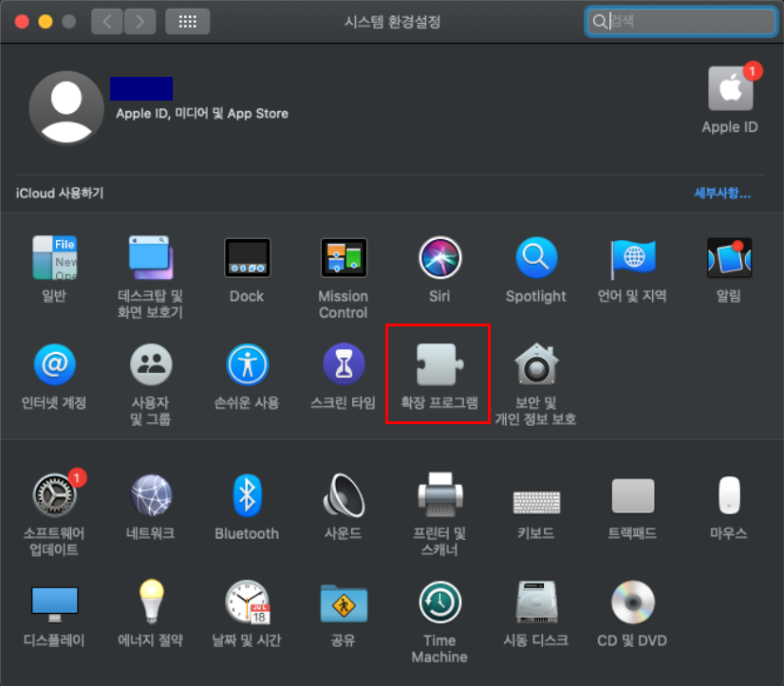Click the yellow minimize window button
Screen dimensions: 784x686
[x=46, y=22]
